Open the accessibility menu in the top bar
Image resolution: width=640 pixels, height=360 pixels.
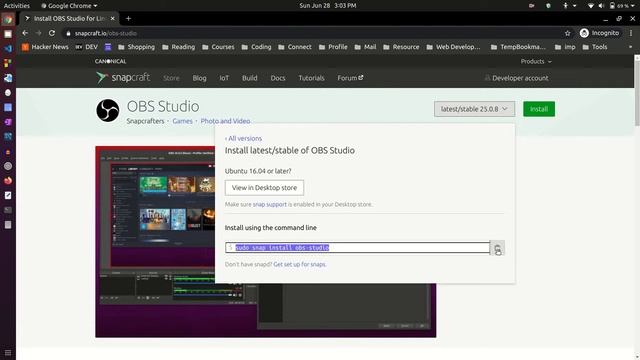pyautogui.click(x=569, y=6)
